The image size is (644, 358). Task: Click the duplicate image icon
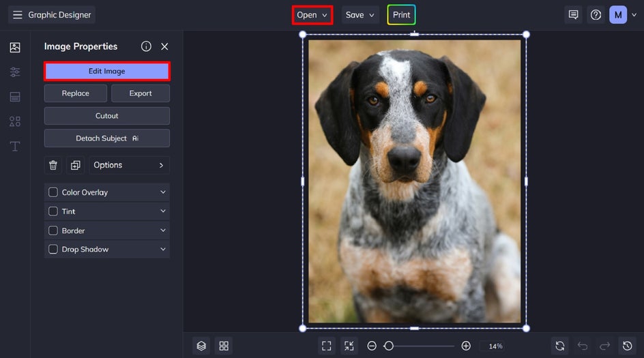(x=75, y=165)
